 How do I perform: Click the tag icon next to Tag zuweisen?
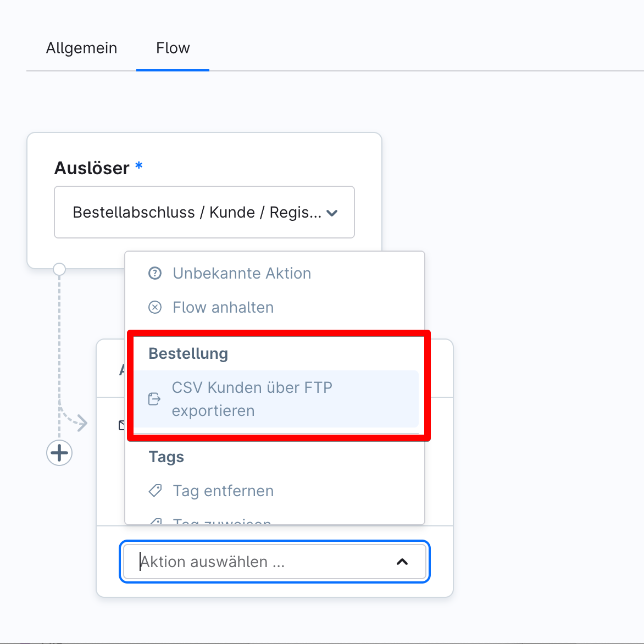(156, 521)
